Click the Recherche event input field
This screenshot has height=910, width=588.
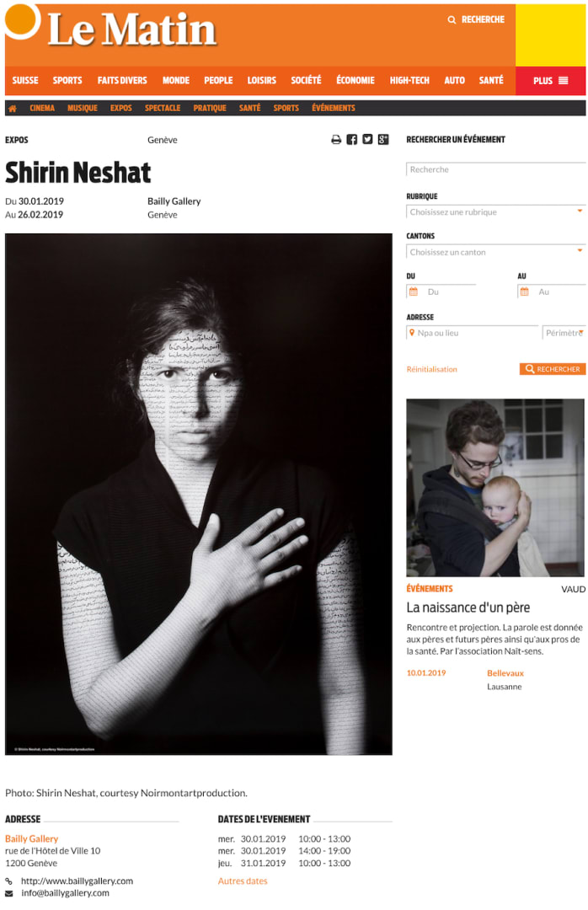[495, 169]
